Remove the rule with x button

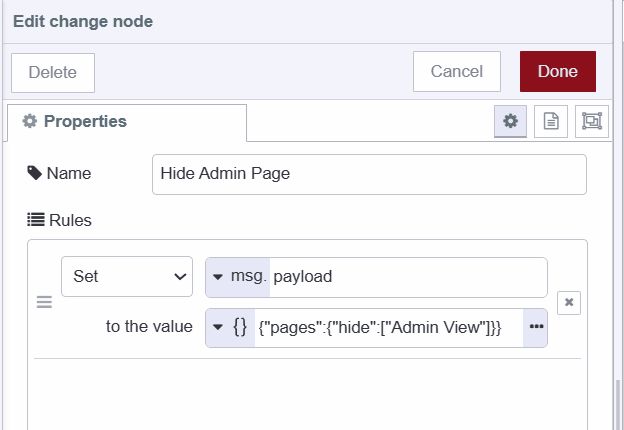tap(568, 302)
